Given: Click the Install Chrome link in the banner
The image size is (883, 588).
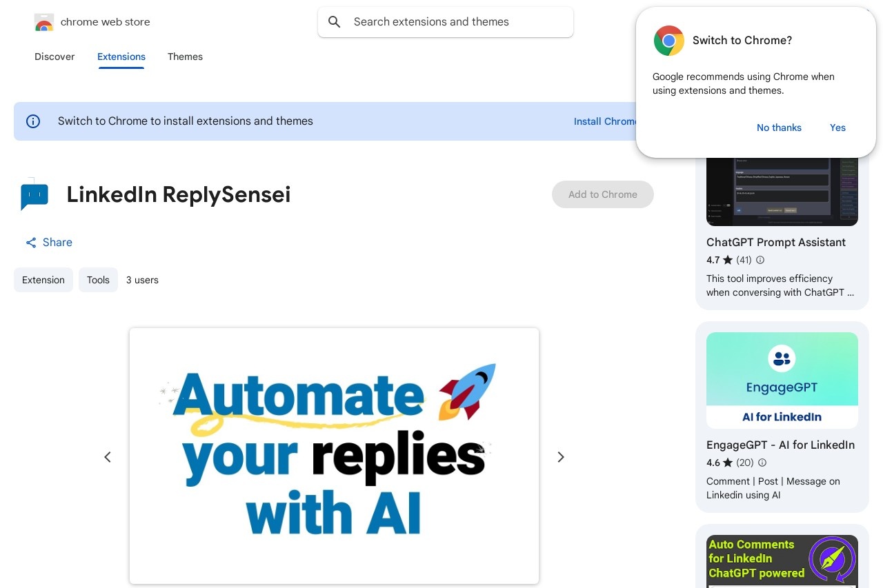Looking at the screenshot, I should point(606,121).
